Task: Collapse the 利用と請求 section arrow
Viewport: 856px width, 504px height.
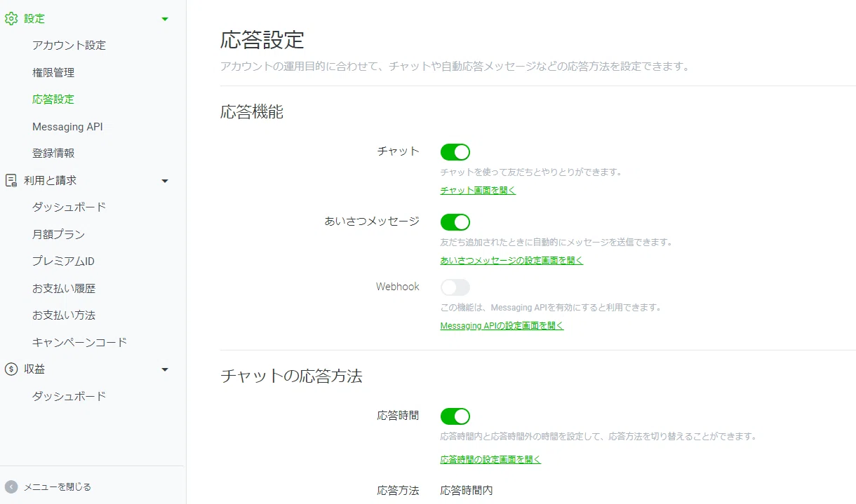Action: pos(165,181)
